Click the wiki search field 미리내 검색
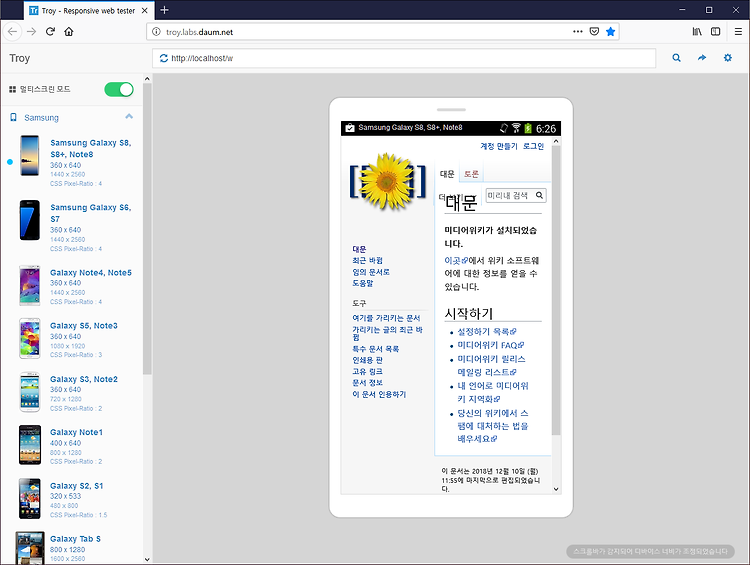The image size is (750, 565). (509, 195)
